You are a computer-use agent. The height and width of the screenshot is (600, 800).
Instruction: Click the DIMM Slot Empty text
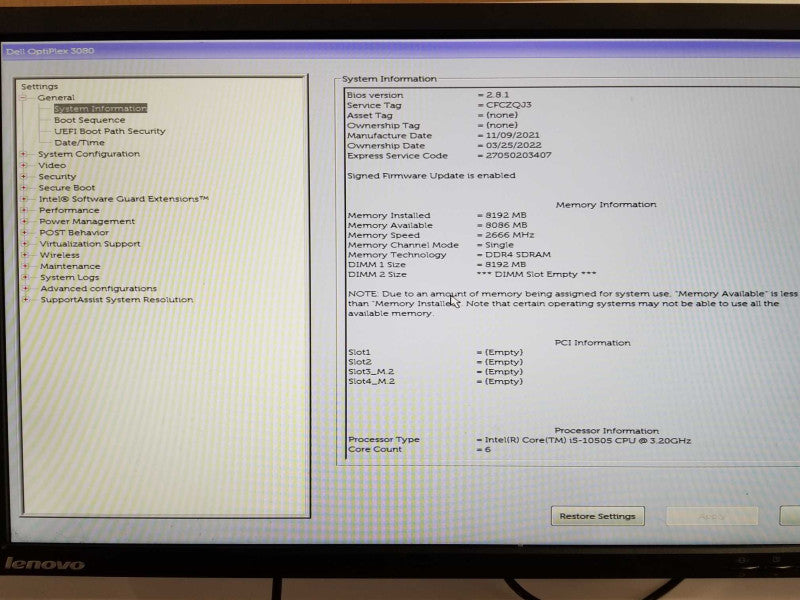point(536,274)
